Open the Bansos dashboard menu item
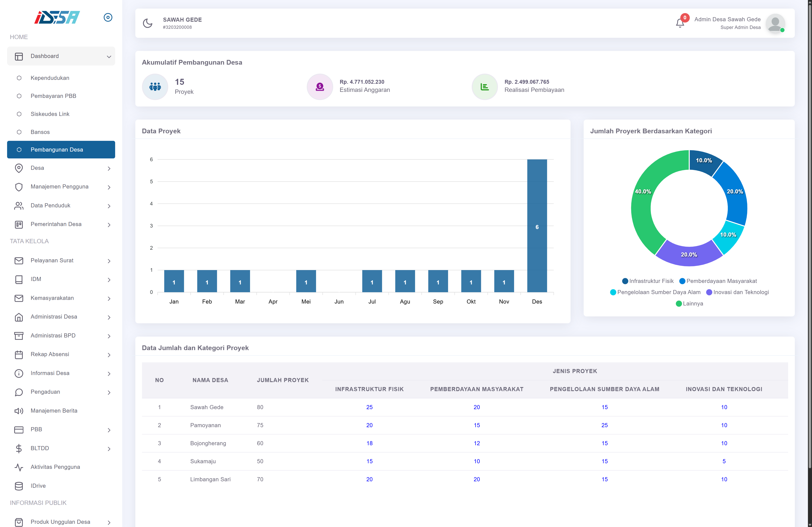Image resolution: width=812 pixels, height=527 pixels. click(x=40, y=132)
